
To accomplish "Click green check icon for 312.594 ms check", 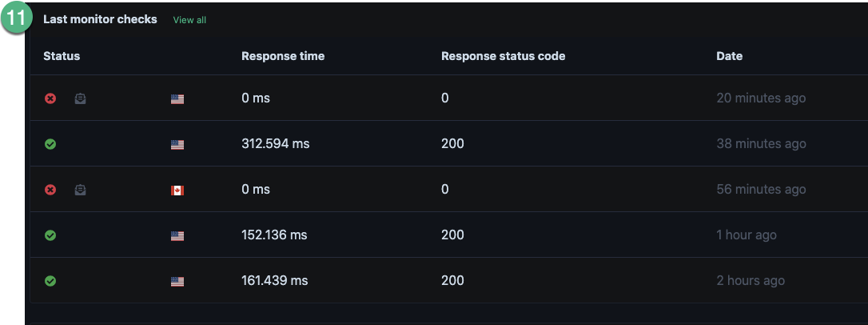I will pyautogui.click(x=50, y=144).
